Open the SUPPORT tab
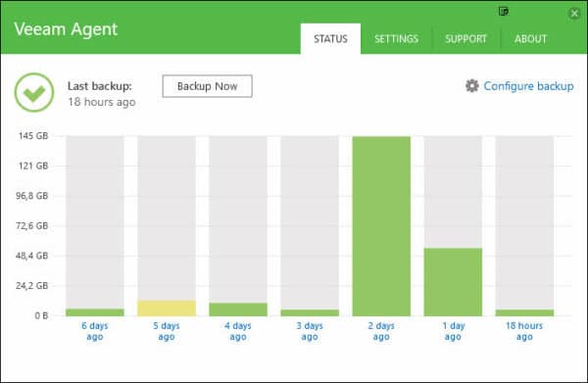 [465, 38]
